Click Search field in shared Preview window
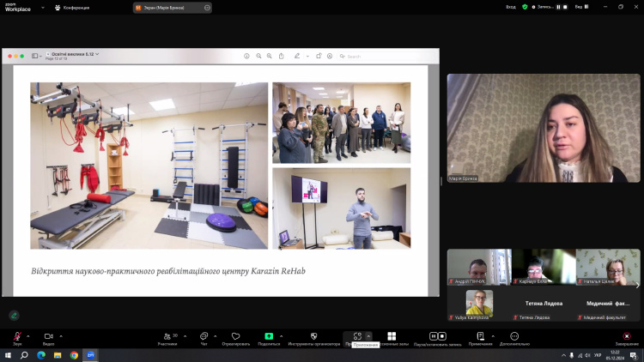Screen dimensions: 644x362 point(386,57)
